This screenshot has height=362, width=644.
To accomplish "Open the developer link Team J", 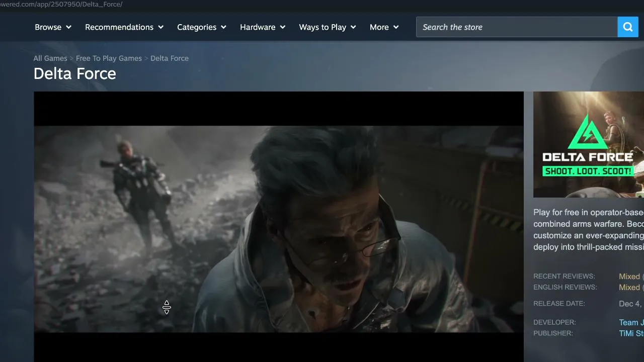I will tap(631, 323).
